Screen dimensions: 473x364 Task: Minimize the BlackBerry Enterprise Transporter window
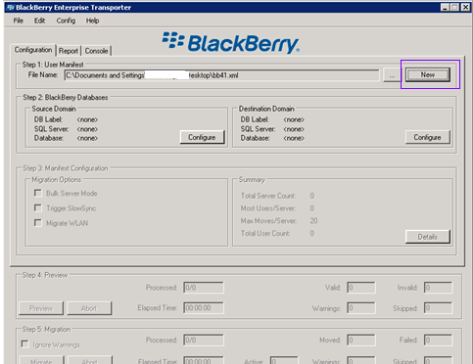(445, 7)
